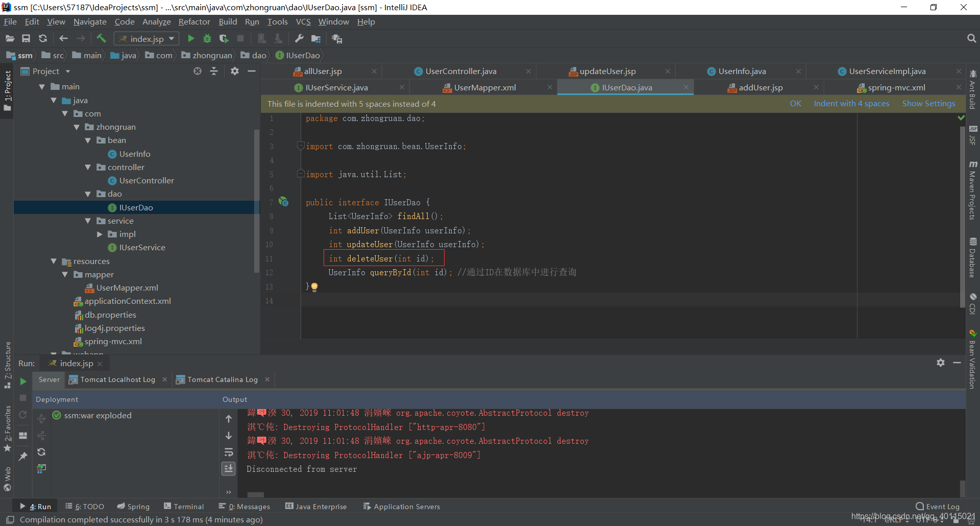Collapse the resources folder node
This screenshot has width=980, height=526.
click(54, 261)
